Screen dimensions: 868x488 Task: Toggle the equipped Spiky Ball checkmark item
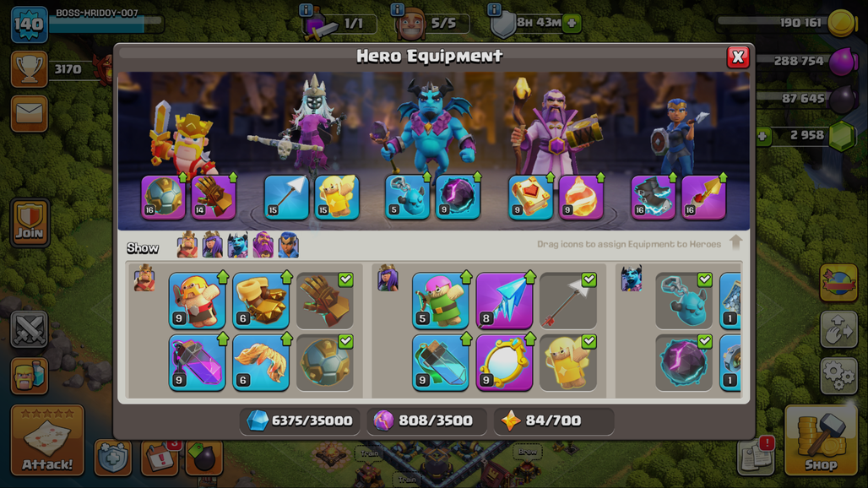pos(324,362)
